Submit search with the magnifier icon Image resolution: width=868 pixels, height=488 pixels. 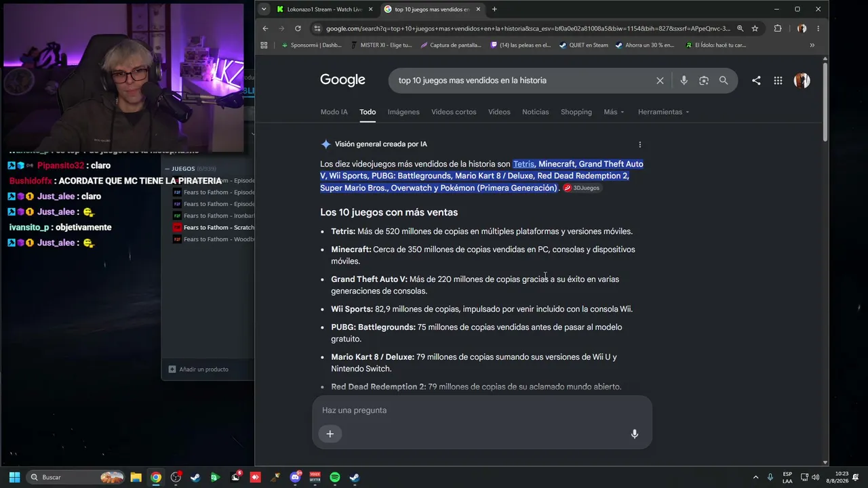pyautogui.click(x=724, y=81)
